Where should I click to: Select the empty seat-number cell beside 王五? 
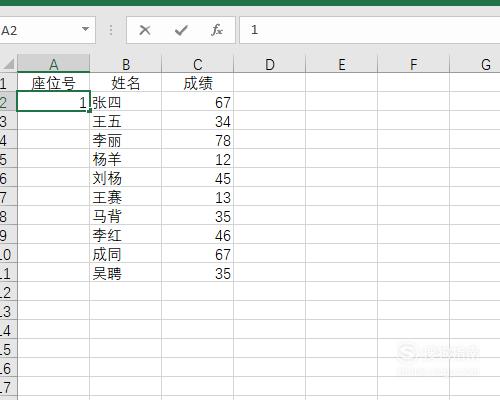[x=53, y=120]
